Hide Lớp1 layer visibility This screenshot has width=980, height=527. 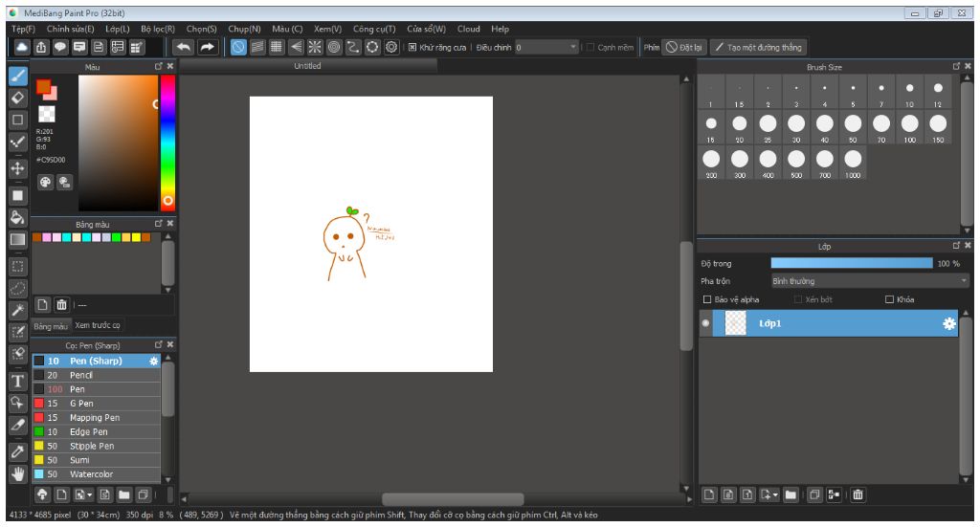[x=705, y=323]
